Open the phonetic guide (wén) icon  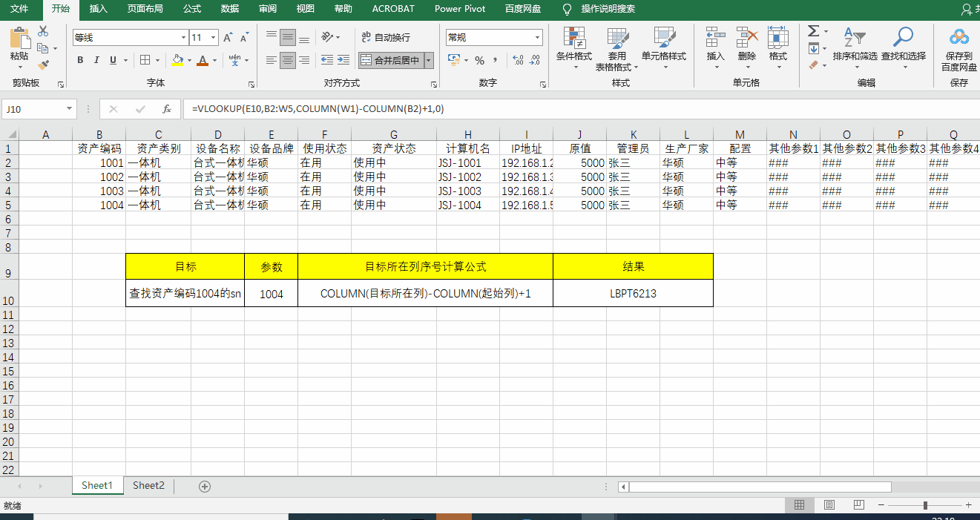[234, 60]
